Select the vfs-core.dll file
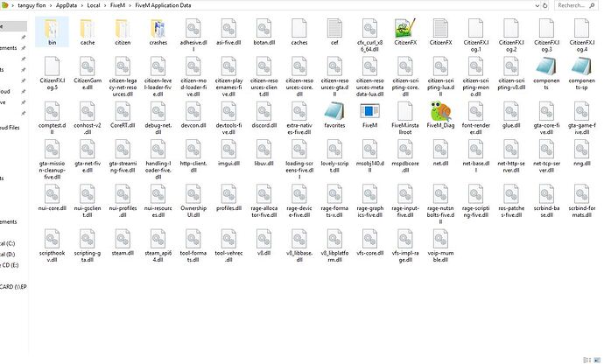This screenshot has height=364, width=604. click(369, 242)
